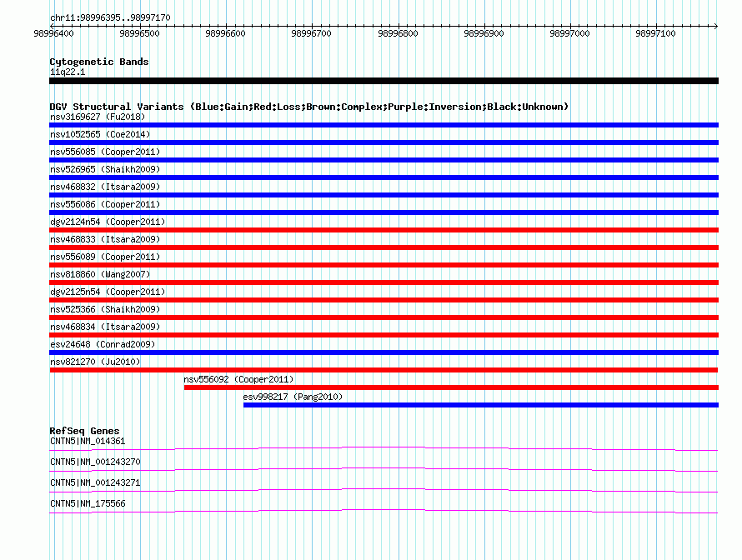
Task: Click the nsv3169627 (Fu2018) variant label
Action: coord(98,117)
